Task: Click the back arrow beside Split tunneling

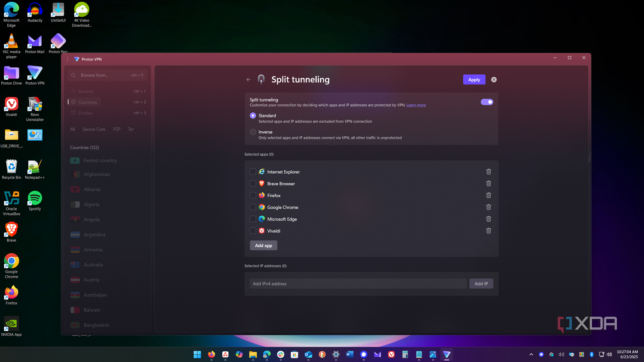Action: pos(248,80)
